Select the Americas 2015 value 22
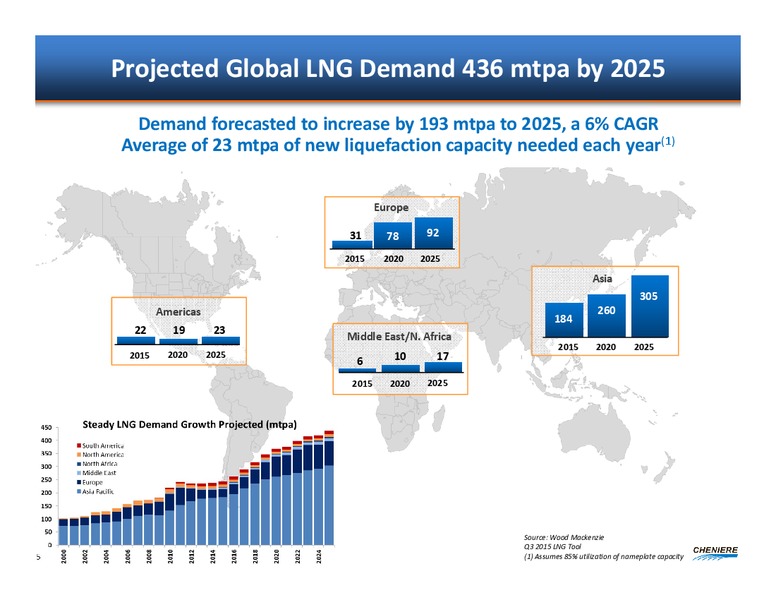The height and width of the screenshot is (600, 776). [141, 330]
